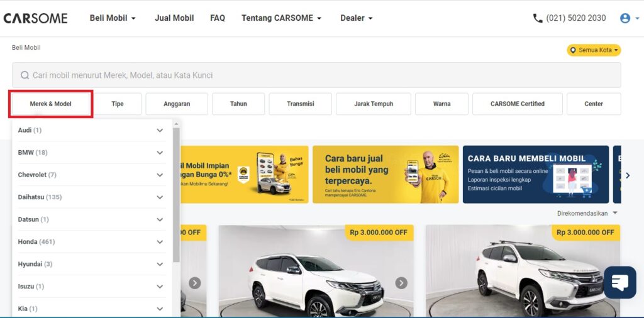Select the BMW (18) brand text
644x318 pixels.
click(33, 153)
